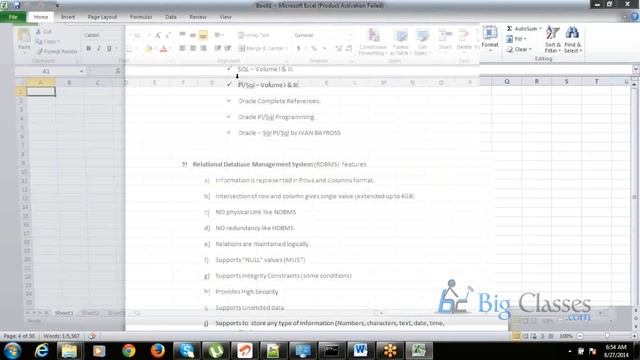The image size is (640, 360).
Task: Toggle Wrap Text
Action: coord(254,35)
